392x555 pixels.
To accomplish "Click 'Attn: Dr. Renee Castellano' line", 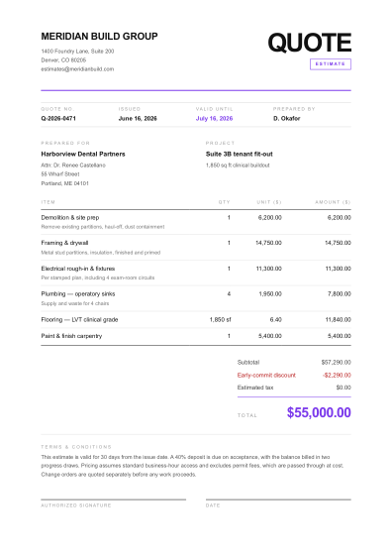I will tap(73, 165).
